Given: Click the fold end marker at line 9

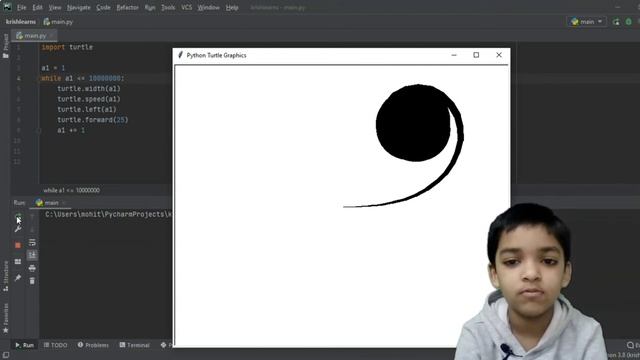Looking at the screenshot, I should point(40,131).
